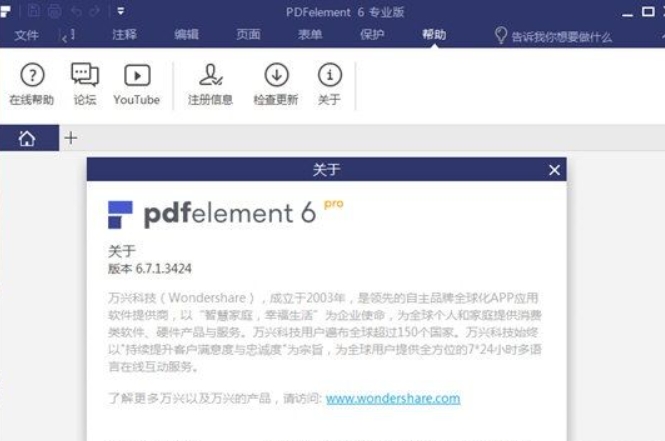This screenshot has width=665, height=441.
Task: Open the 文件 file menu
Action: click(x=26, y=35)
